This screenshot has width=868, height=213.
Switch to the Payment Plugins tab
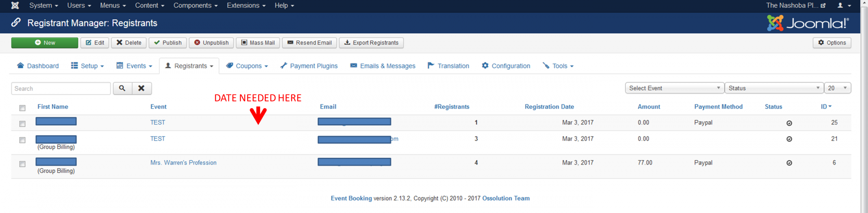pyautogui.click(x=309, y=66)
